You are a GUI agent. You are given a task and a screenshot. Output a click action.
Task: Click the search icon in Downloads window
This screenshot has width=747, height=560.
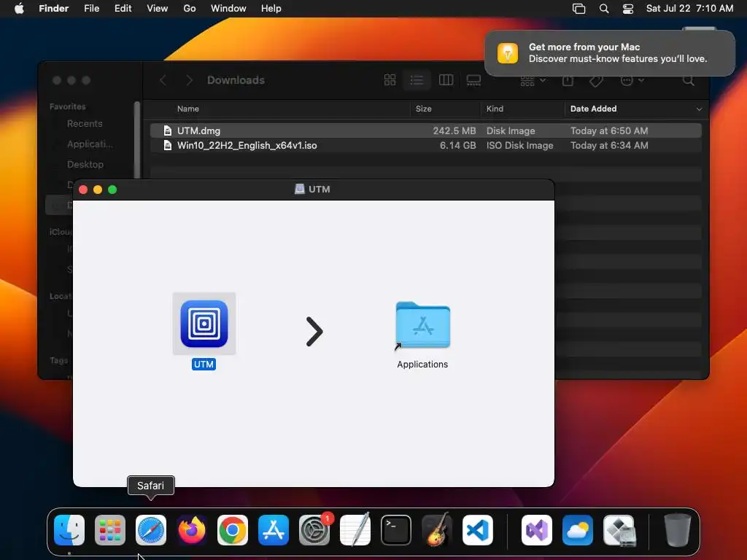[x=689, y=80]
